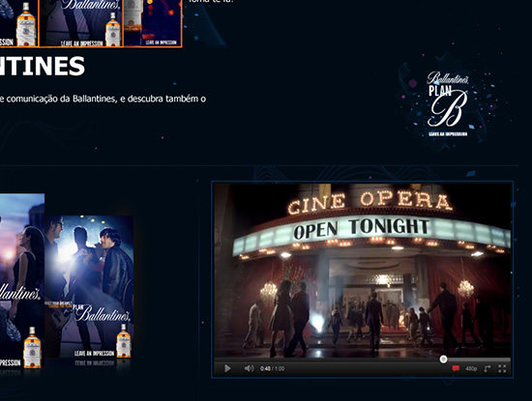Click the Ballantine's Plan B logo

pyautogui.click(x=448, y=103)
